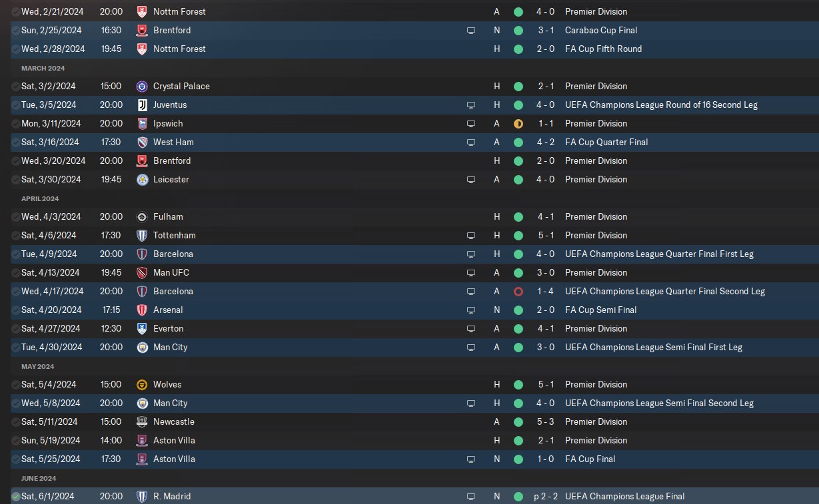Click the APRIL 2024 month header
Screen dimensions: 819x504
[40, 198]
